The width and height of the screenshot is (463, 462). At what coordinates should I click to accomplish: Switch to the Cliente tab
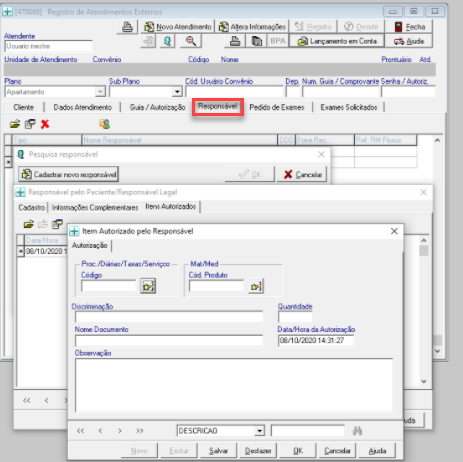point(23,107)
